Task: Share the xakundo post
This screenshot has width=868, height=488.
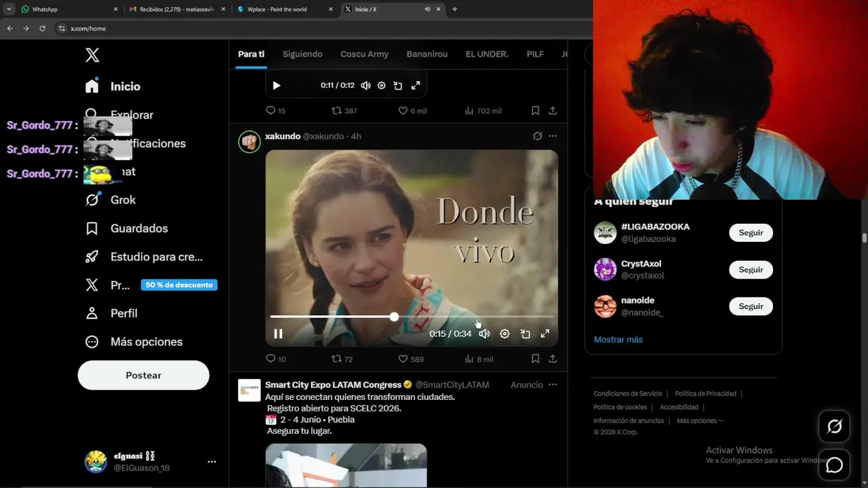Action: coord(553,359)
